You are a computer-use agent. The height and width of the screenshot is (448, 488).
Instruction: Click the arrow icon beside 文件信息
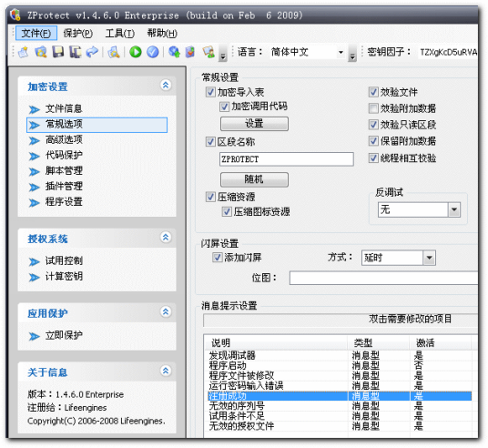coord(35,109)
